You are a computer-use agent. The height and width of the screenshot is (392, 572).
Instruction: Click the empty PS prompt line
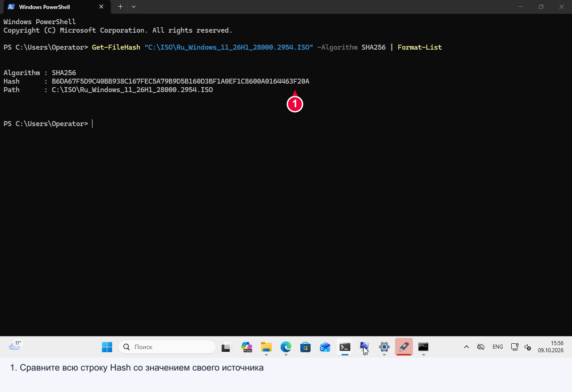(48, 124)
